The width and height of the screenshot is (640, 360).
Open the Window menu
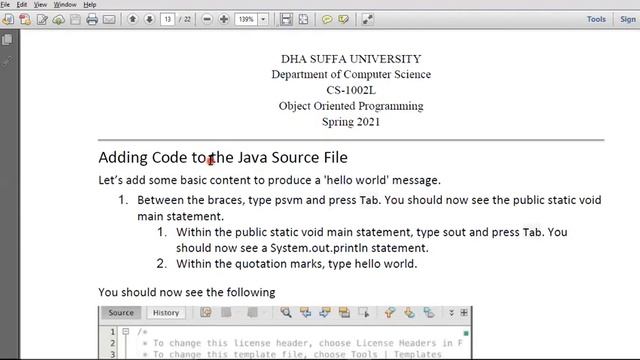tap(65, 4)
